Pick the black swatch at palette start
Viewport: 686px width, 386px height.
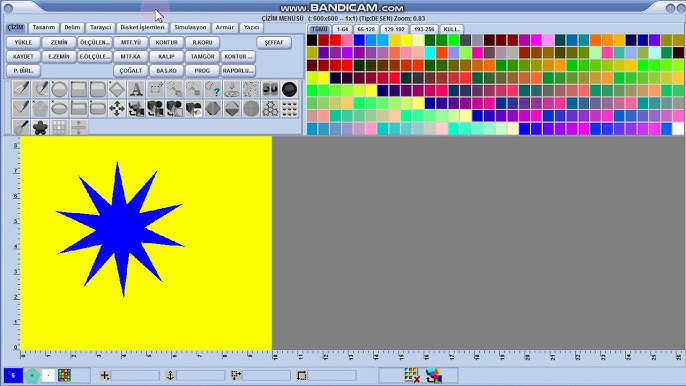[312, 40]
